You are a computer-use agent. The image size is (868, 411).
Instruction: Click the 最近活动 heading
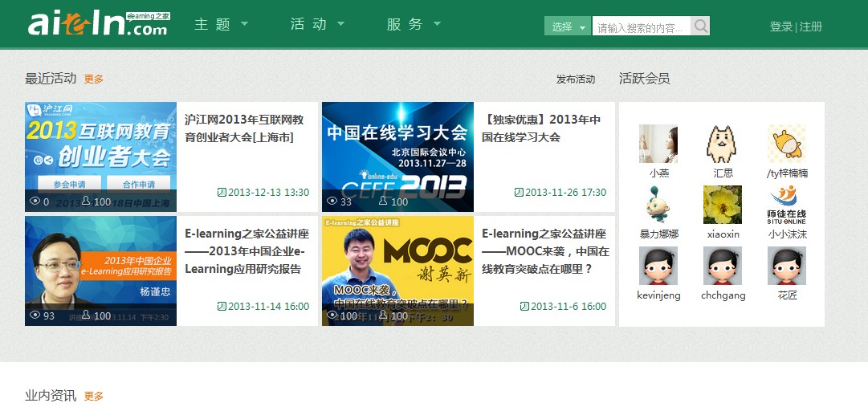(51, 79)
